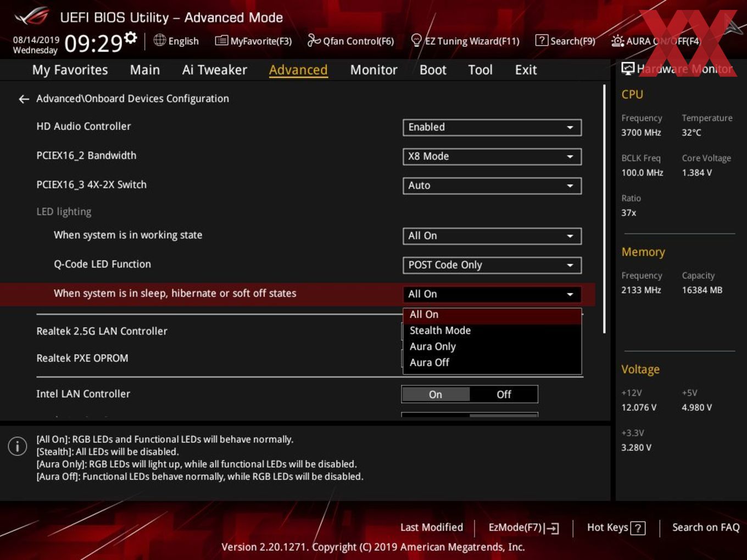The height and width of the screenshot is (560, 747).
Task: Open date and time settings gear
Action: (130, 37)
